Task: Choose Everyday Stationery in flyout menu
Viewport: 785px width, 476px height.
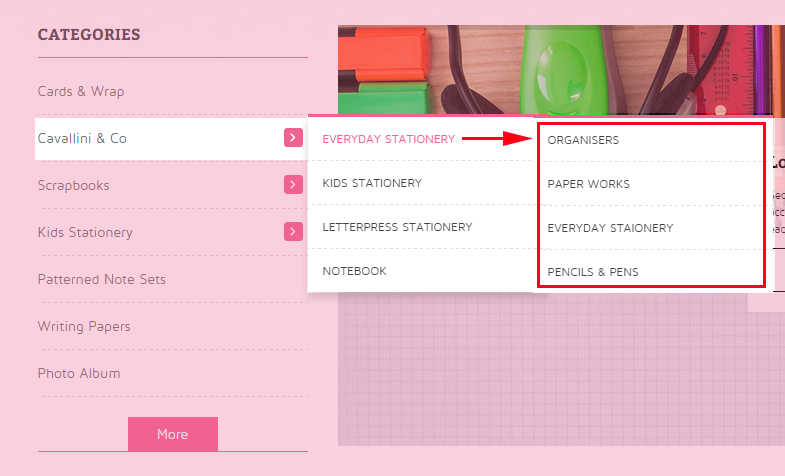Action: [x=388, y=139]
